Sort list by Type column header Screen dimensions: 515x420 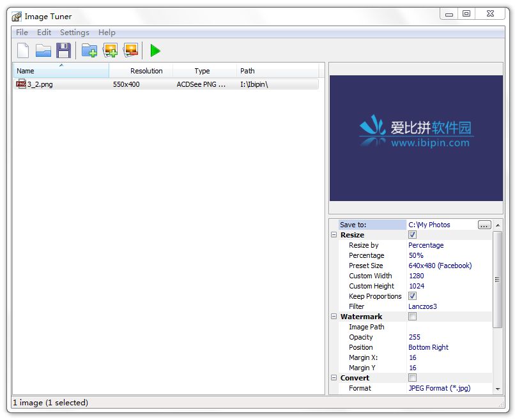[x=204, y=71]
